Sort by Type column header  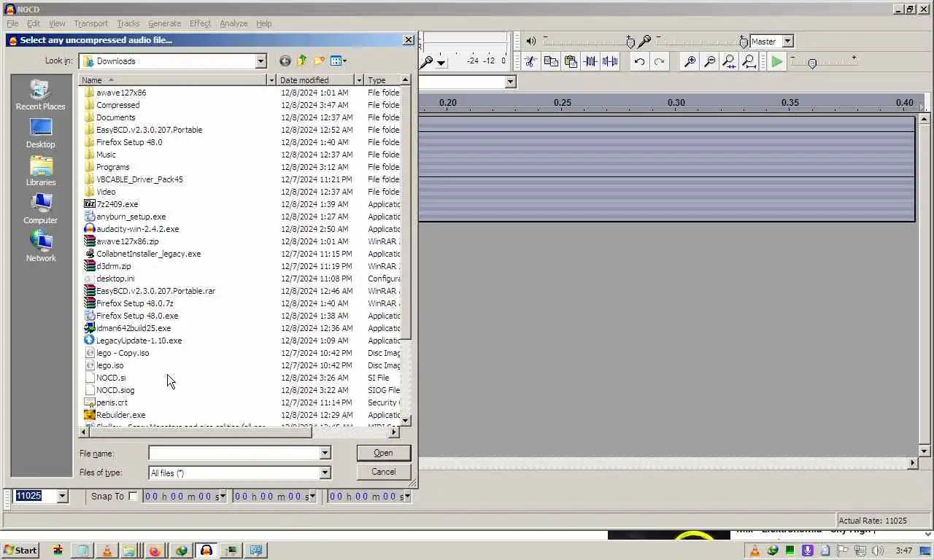(x=382, y=80)
